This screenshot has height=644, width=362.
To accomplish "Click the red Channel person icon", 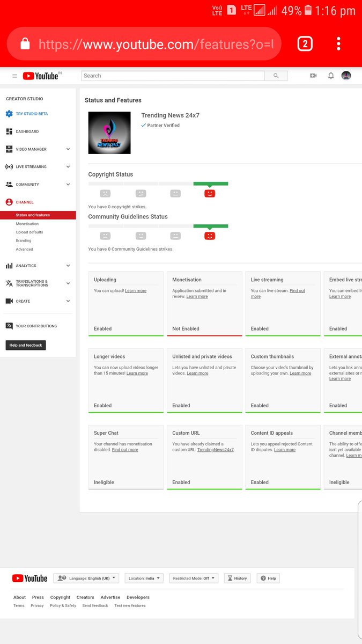I will (9, 202).
